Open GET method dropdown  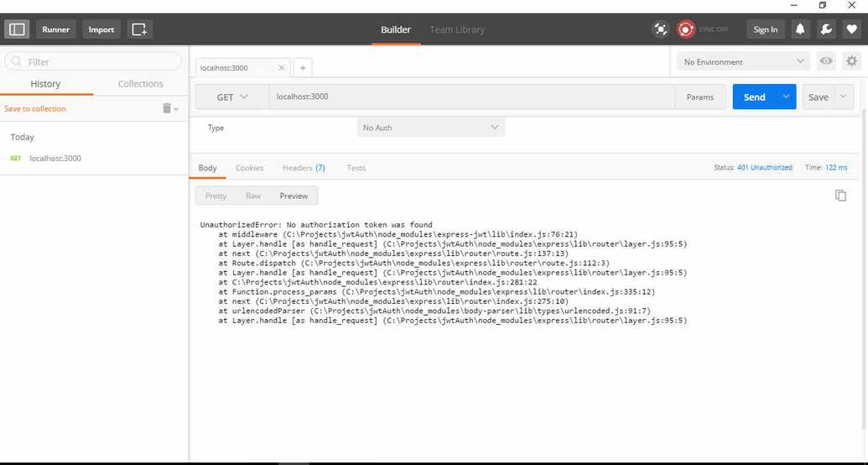click(232, 97)
